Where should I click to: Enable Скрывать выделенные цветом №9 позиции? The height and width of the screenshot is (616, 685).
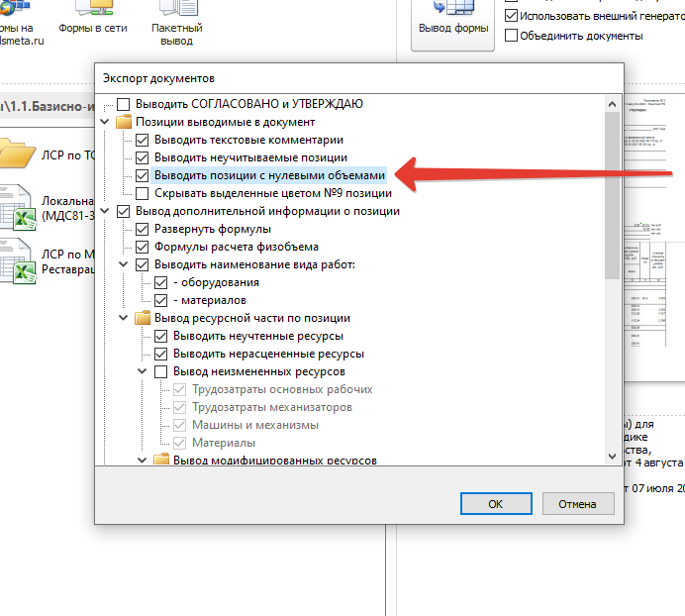(x=142, y=193)
